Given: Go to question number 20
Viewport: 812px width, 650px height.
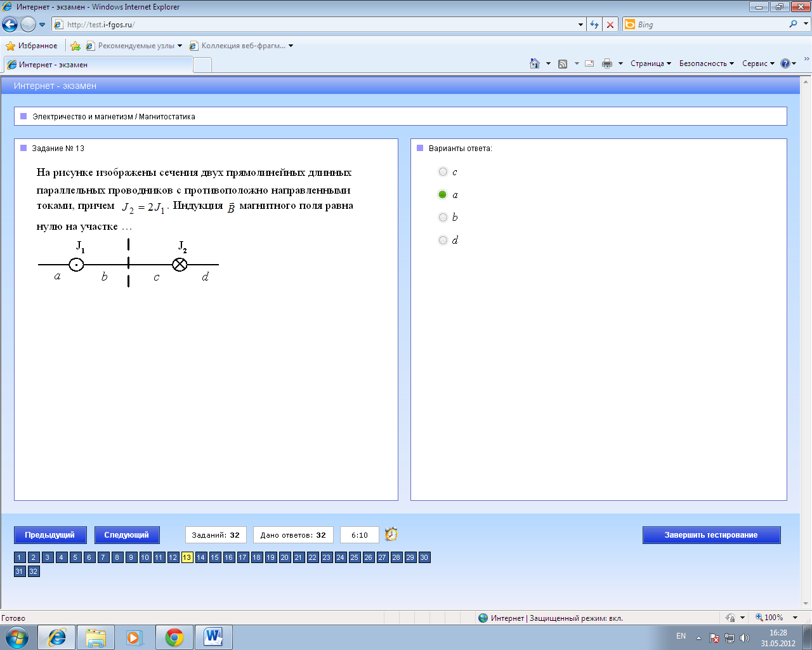Looking at the screenshot, I should (285, 557).
